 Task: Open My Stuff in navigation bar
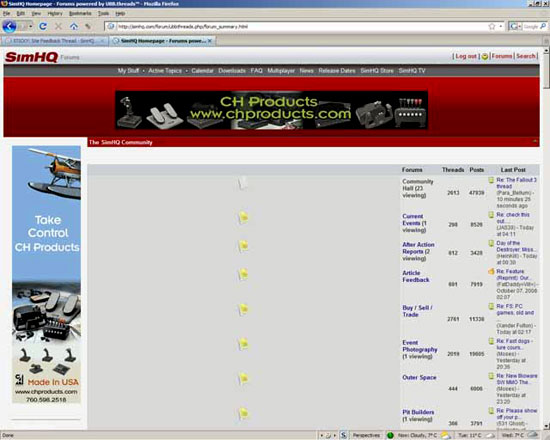[128, 71]
